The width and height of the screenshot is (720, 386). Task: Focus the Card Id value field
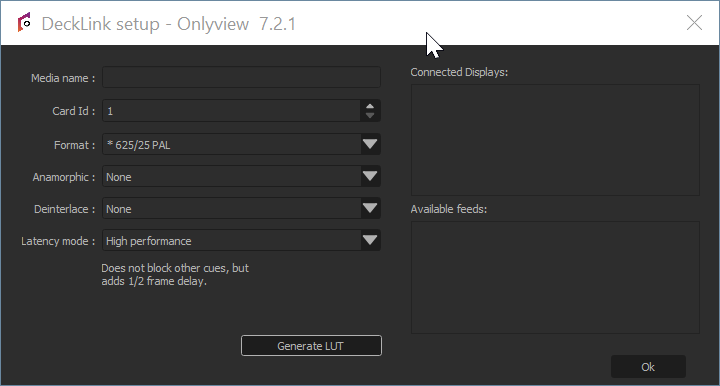click(231, 111)
